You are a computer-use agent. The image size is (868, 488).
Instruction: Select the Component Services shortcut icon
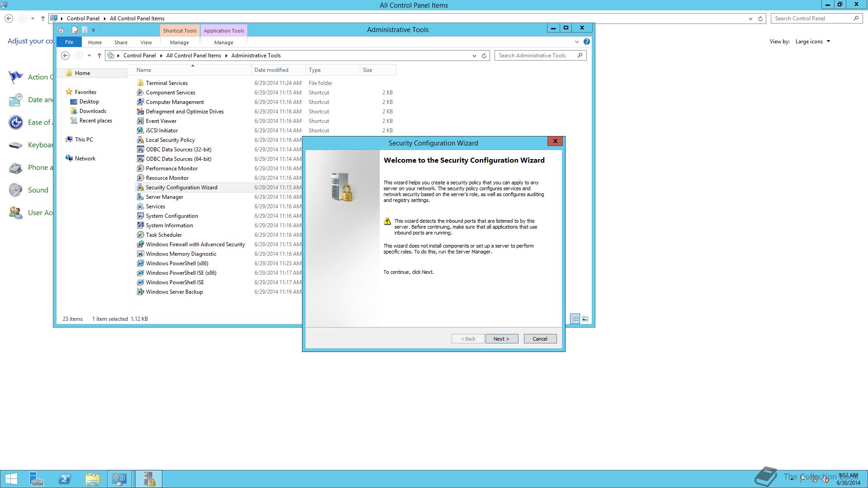pos(140,93)
